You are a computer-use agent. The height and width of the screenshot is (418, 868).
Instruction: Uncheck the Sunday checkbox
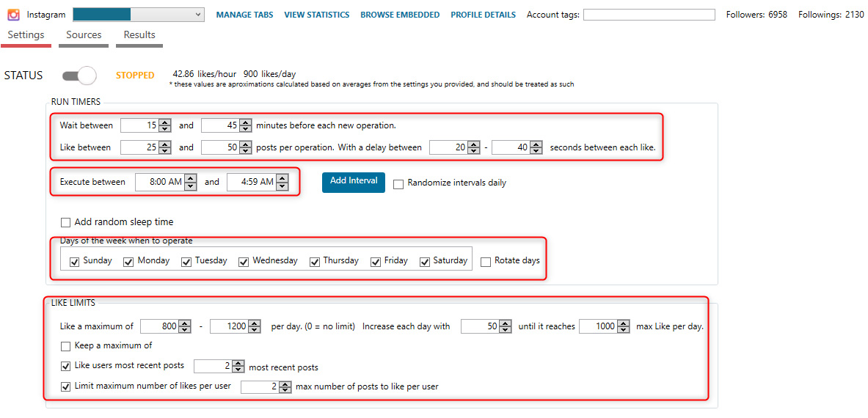(75, 262)
